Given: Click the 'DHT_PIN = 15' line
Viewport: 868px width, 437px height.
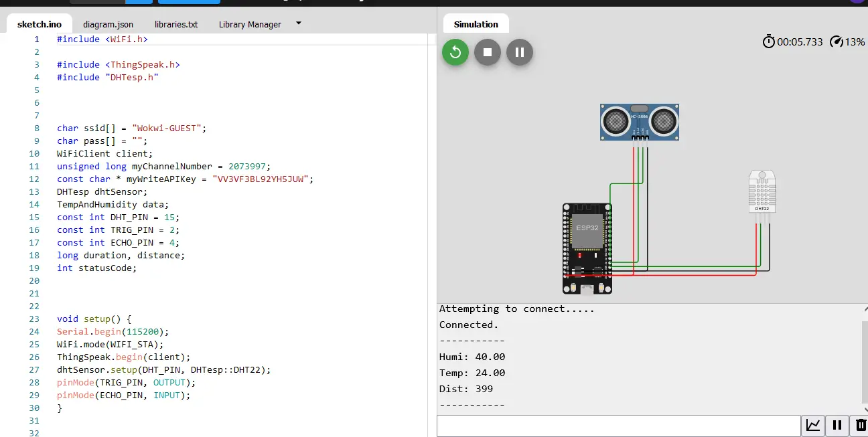Looking at the screenshot, I should pos(119,217).
